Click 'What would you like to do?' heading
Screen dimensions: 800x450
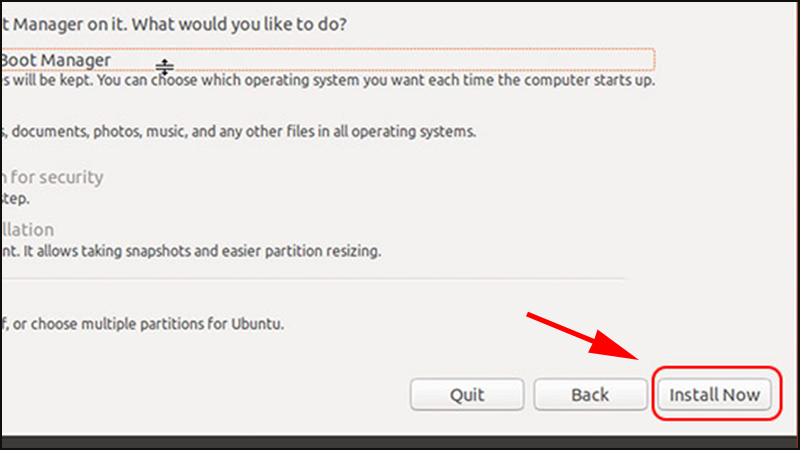pyautogui.click(x=239, y=24)
